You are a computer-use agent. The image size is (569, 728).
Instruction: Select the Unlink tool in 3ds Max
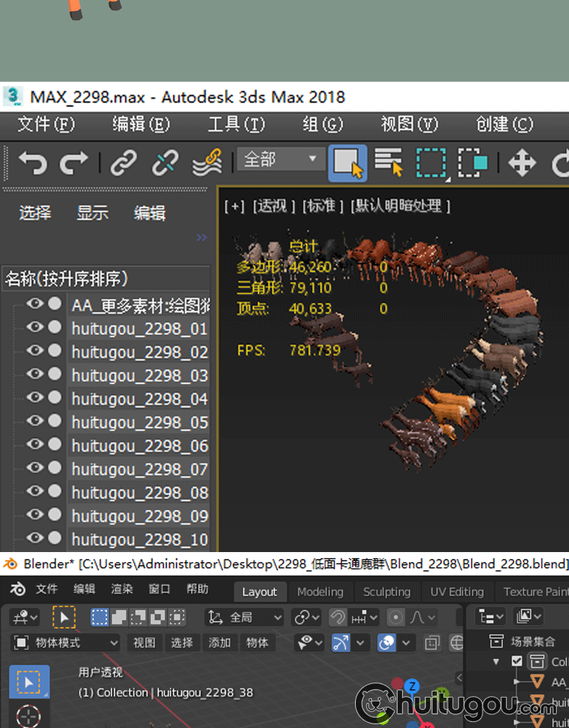(x=165, y=163)
